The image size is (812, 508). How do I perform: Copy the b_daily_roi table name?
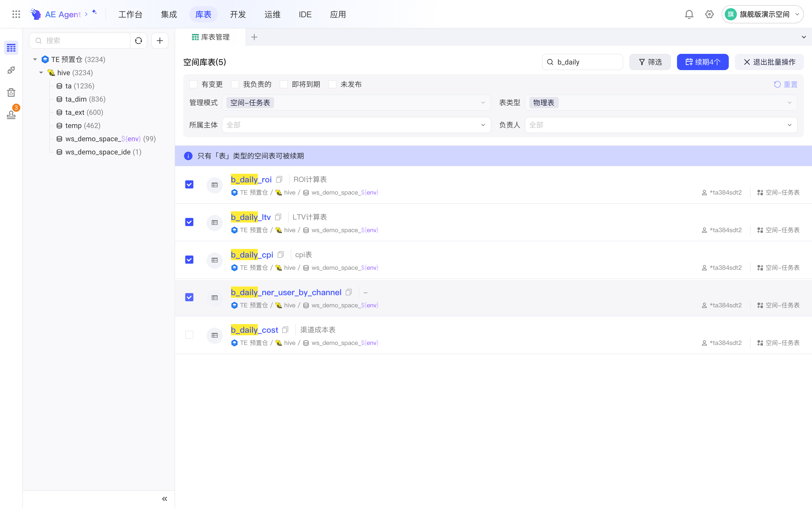279,179
